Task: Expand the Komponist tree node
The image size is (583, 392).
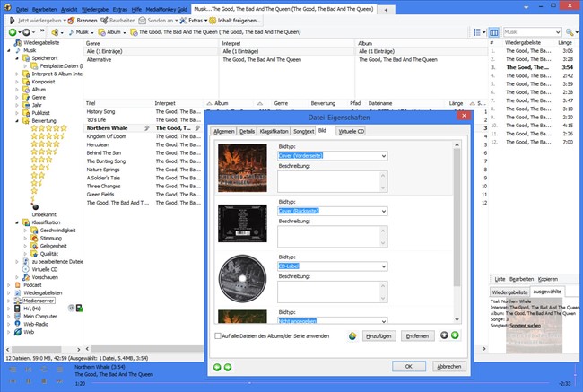Action: 17,82
